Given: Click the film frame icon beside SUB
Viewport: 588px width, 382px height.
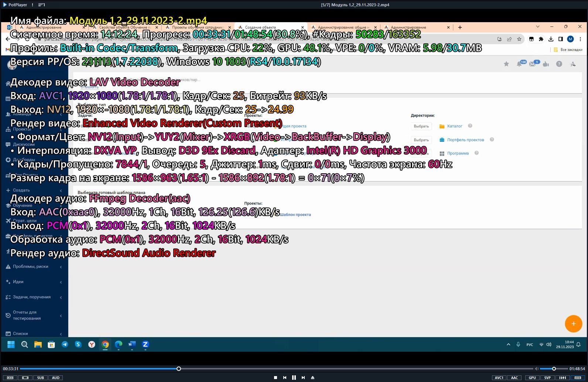Looking at the screenshot, I should click(25, 378).
